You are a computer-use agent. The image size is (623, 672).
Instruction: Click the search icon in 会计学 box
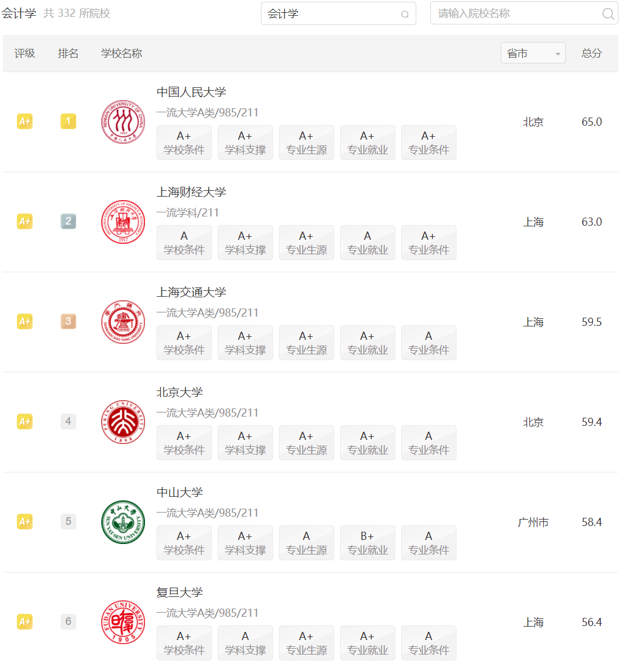[405, 15]
